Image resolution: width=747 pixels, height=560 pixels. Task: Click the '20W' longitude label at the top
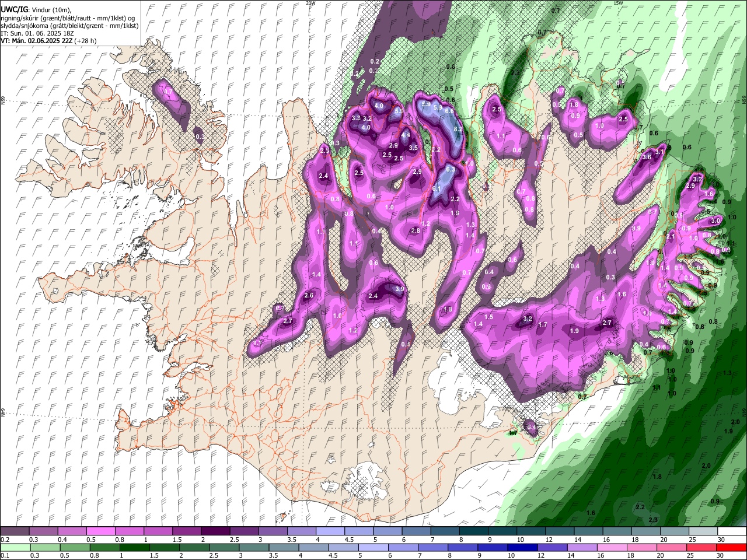click(310, 3)
